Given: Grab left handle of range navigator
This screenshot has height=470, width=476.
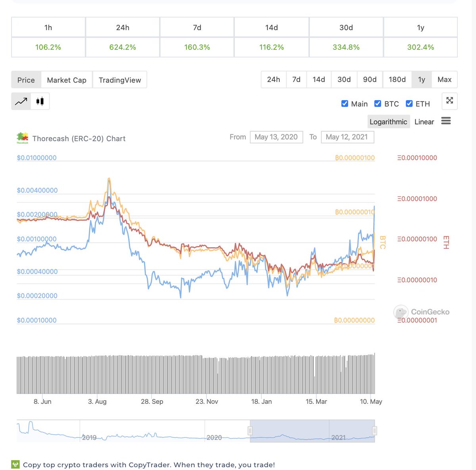Looking at the screenshot, I should tap(250, 431).
